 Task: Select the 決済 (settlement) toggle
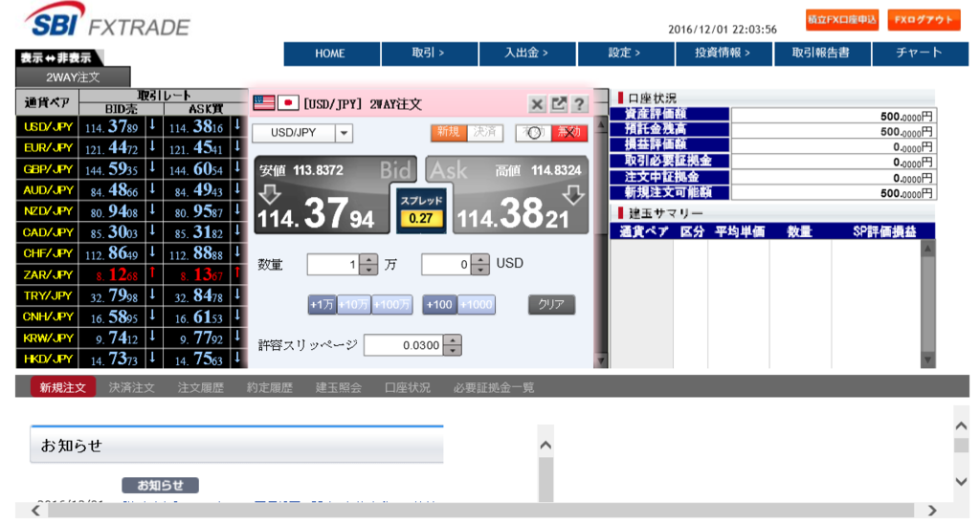(x=485, y=132)
